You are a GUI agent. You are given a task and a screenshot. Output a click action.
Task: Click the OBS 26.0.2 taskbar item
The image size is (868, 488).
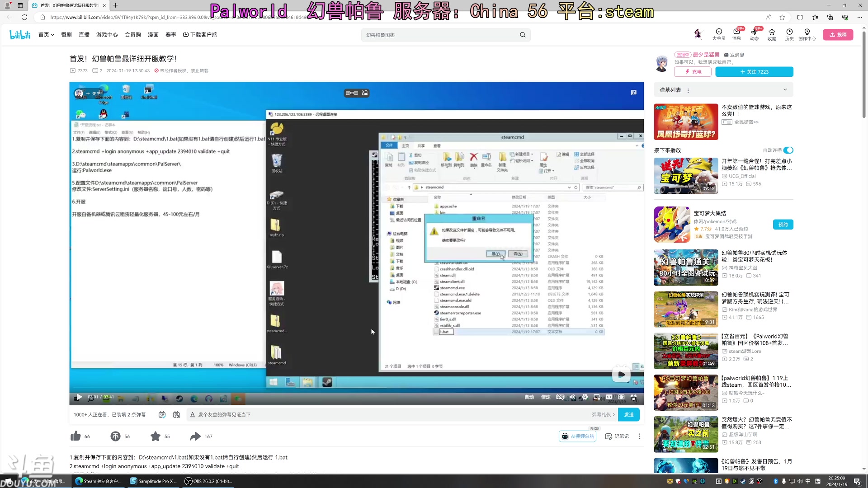tap(209, 481)
